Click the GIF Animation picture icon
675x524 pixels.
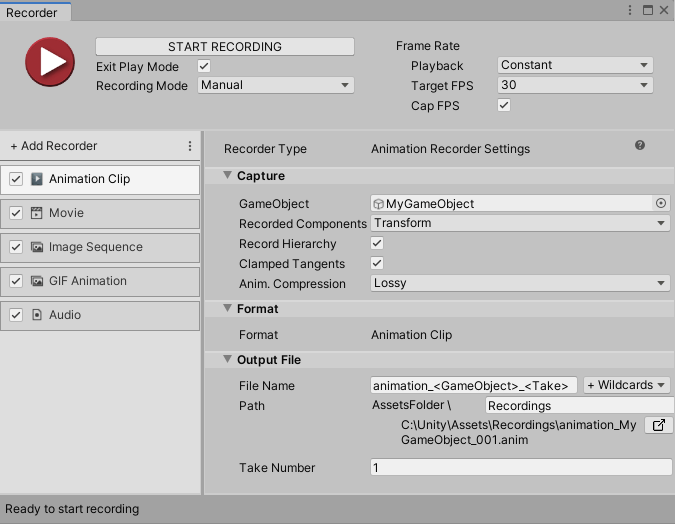click(37, 281)
